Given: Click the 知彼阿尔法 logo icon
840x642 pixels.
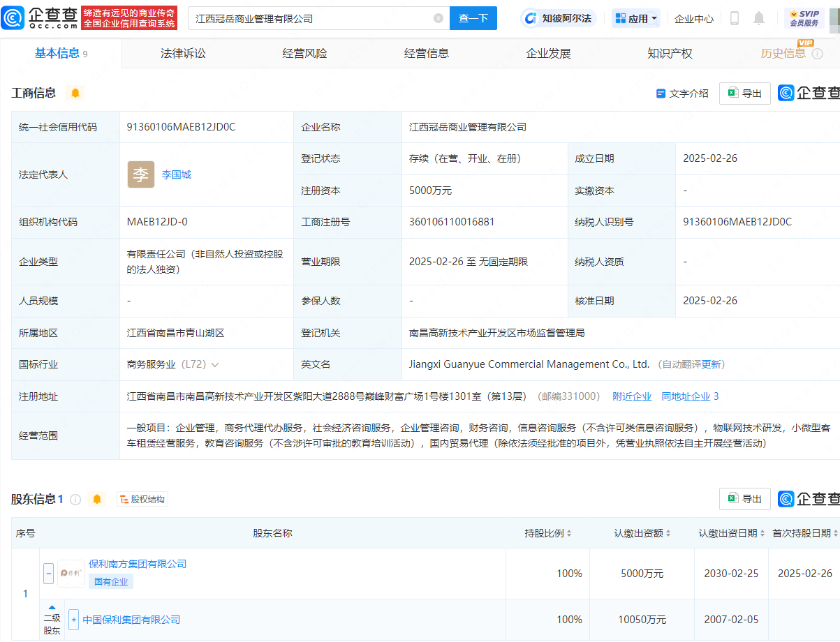Looking at the screenshot, I should pyautogui.click(x=531, y=18).
